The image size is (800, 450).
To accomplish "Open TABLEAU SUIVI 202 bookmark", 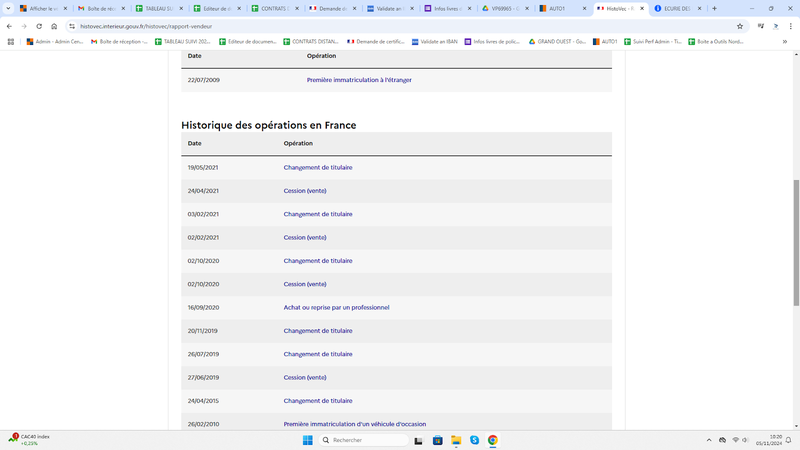I will [183, 42].
